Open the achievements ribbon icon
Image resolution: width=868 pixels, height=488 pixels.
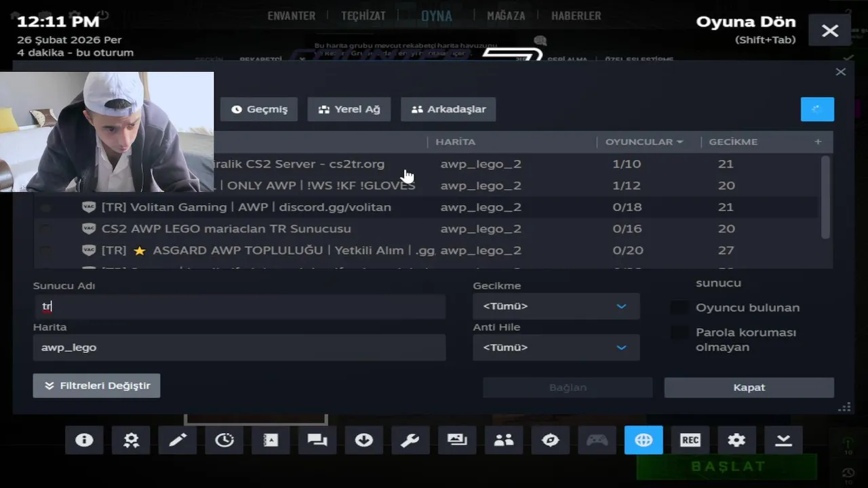pyautogui.click(x=131, y=440)
